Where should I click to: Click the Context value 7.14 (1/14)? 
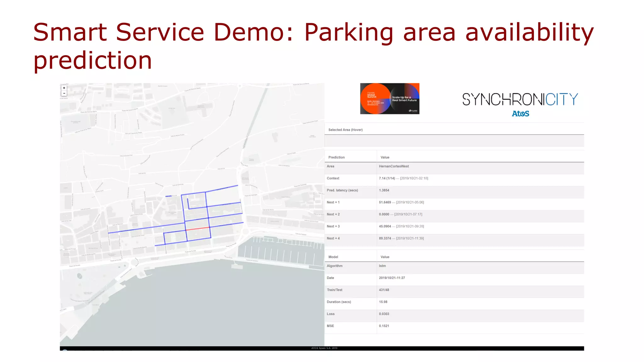pos(387,178)
